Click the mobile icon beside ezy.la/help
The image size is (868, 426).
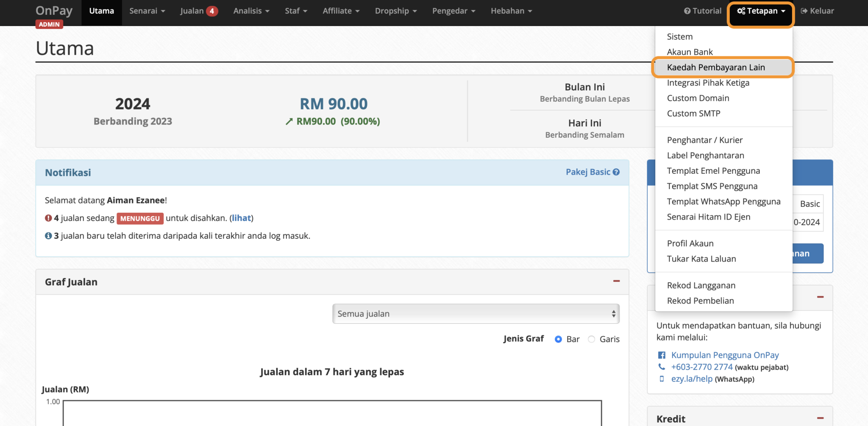(x=662, y=379)
